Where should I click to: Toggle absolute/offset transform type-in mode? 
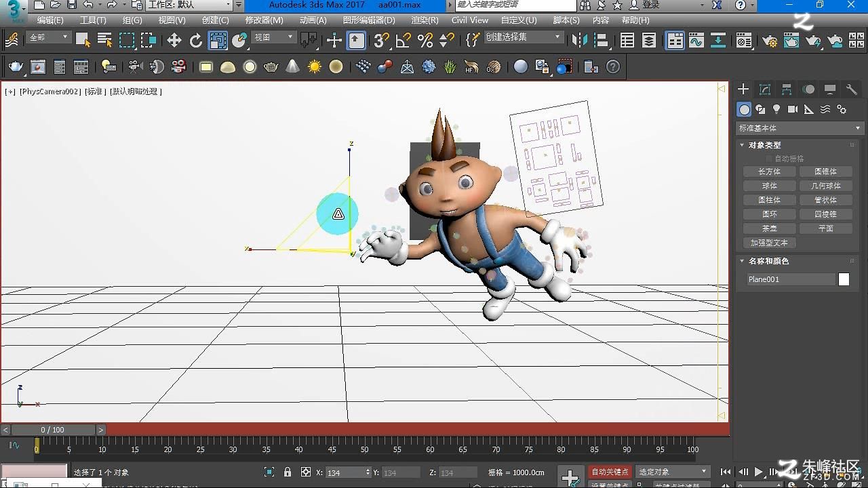point(306,472)
